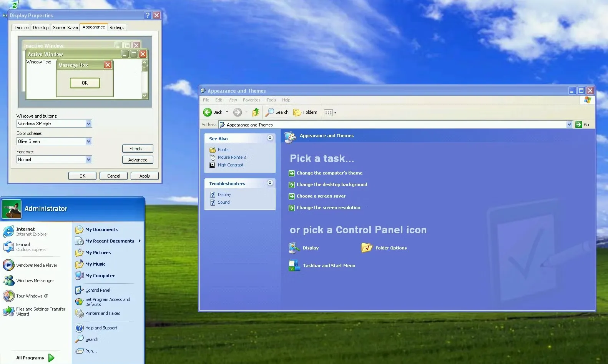Image resolution: width=608 pixels, height=364 pixels.
Task: Open the Taskbar and Start Menu icon
Action: [322, 266]
